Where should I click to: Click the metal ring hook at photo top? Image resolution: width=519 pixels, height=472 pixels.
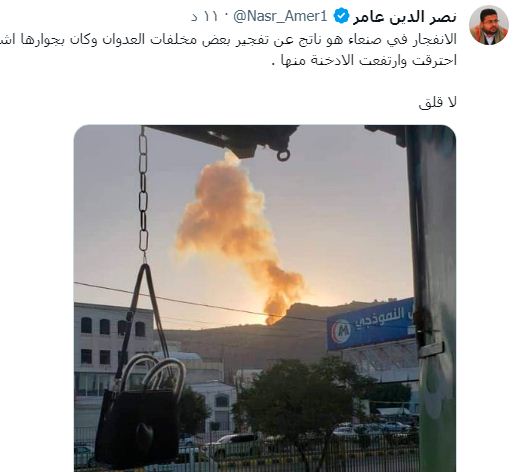[x=283, y=155]
